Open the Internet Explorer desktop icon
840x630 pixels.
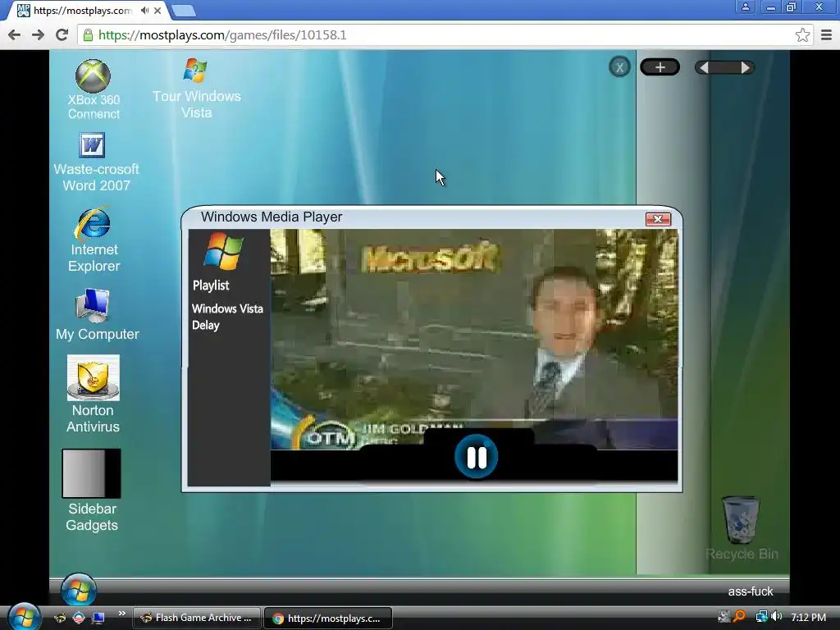click(94, 240)
